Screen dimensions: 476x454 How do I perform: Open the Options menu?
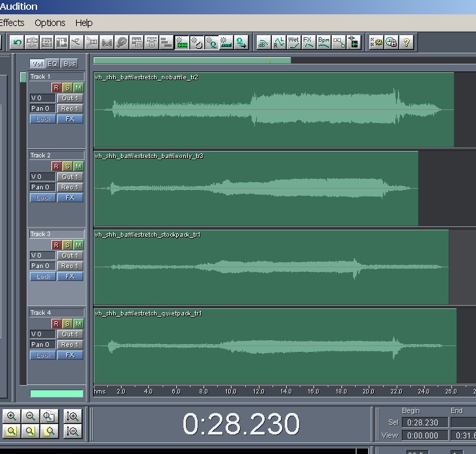(49, 23)
